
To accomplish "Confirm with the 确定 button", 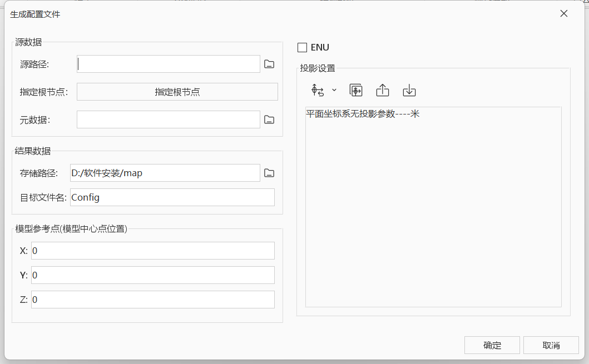I will click(492, 345).
